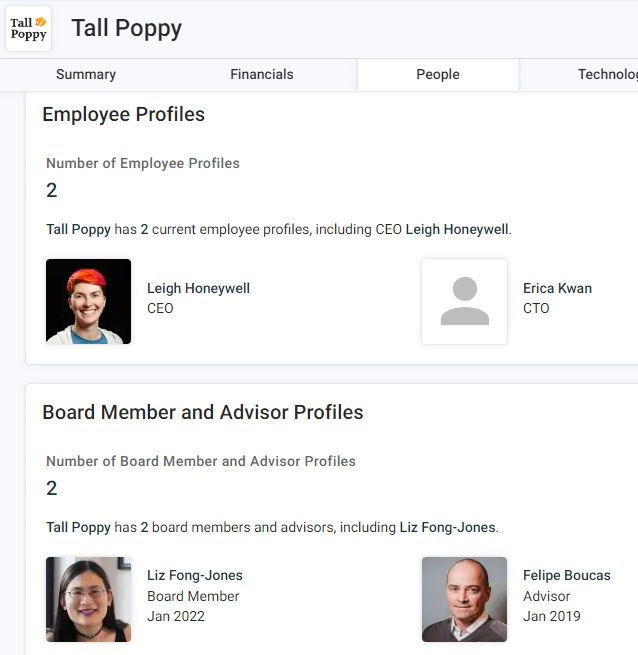Click the Board Member role text
This screenshot has height=655, width=638.
[x=193, y=596]
